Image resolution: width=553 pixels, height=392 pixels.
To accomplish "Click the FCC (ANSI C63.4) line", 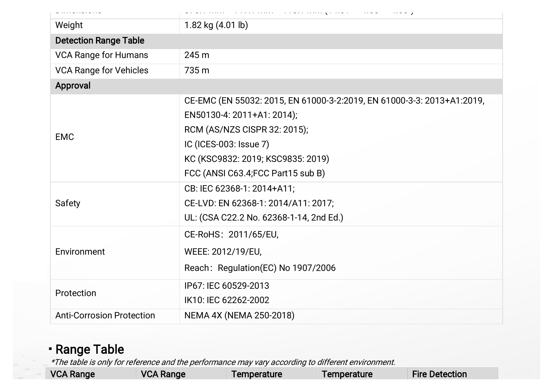I will [254, 173].
